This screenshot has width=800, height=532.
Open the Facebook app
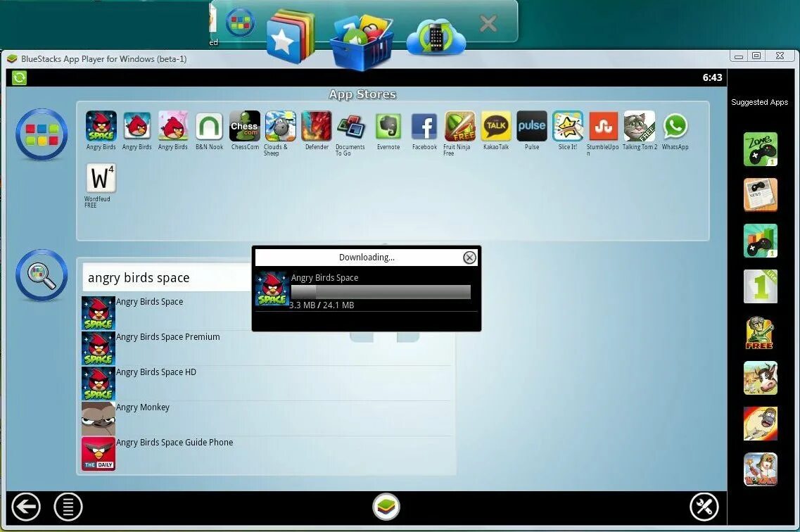point(424,127)
